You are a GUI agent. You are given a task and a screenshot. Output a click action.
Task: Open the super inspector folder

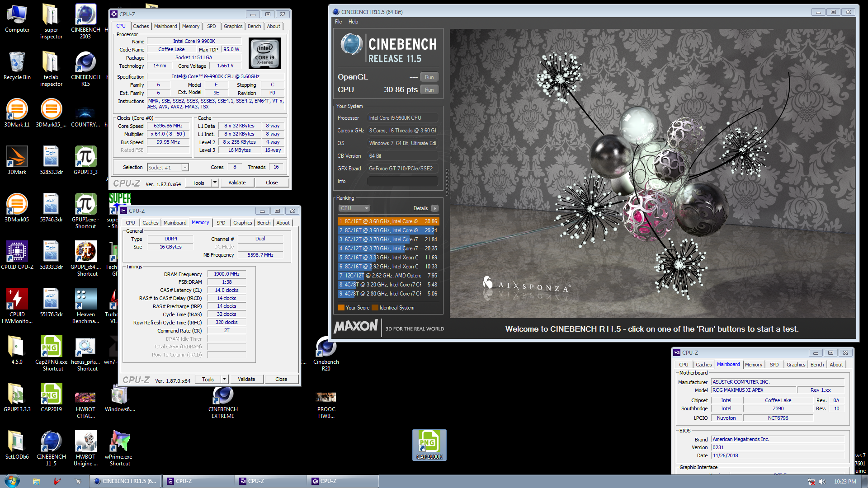(51, 22)
